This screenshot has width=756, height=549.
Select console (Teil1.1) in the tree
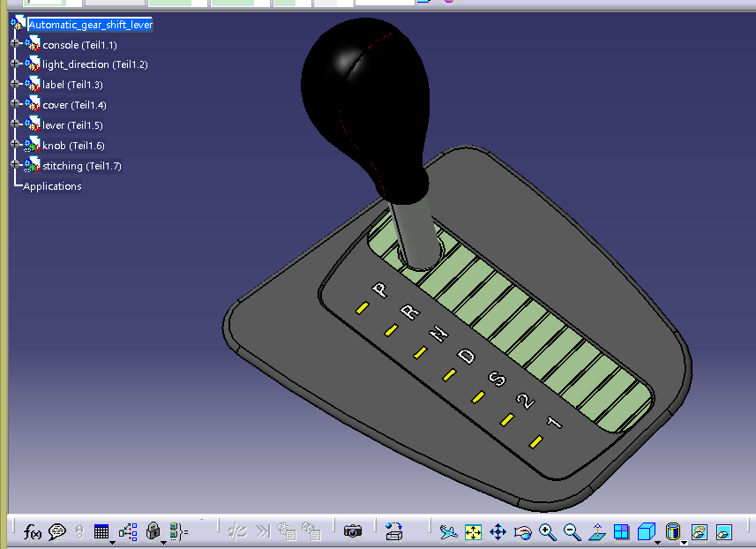[79, 45]
